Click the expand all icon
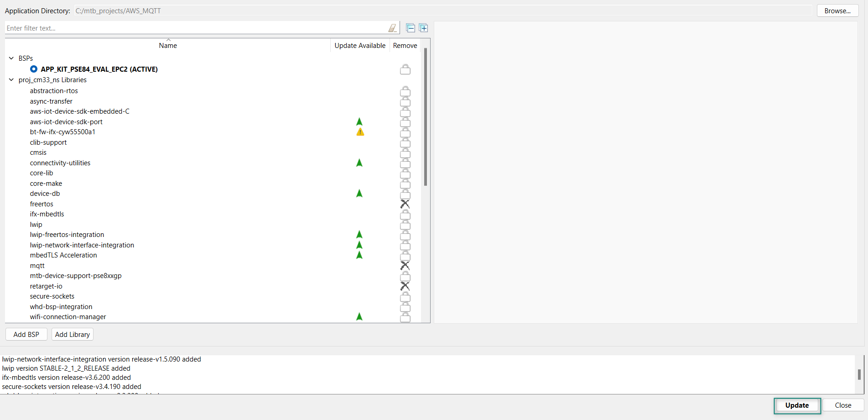The image size is (868, 420). 423,28
